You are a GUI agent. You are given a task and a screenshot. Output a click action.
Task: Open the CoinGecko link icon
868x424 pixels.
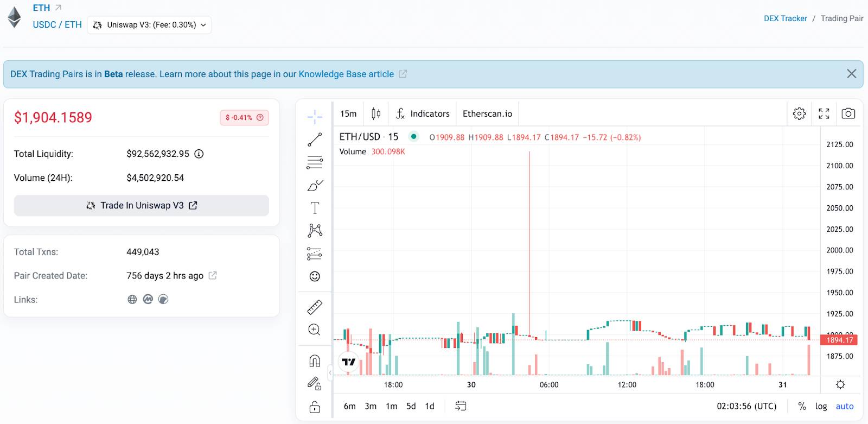pyautogui.click(x=163, y=299)
